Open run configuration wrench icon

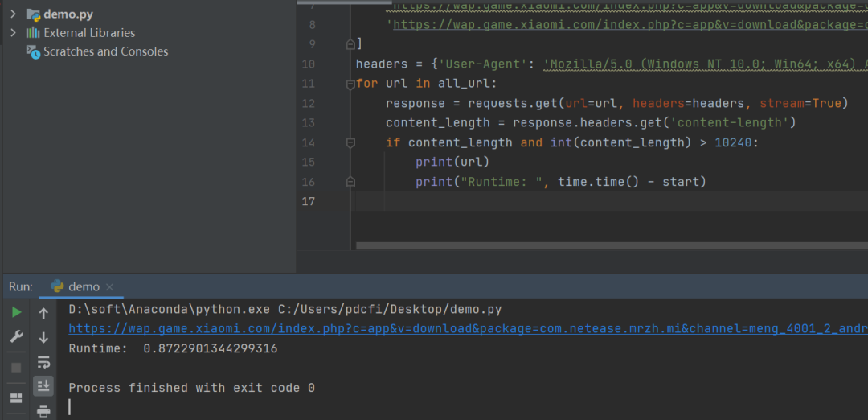[17, 337]
